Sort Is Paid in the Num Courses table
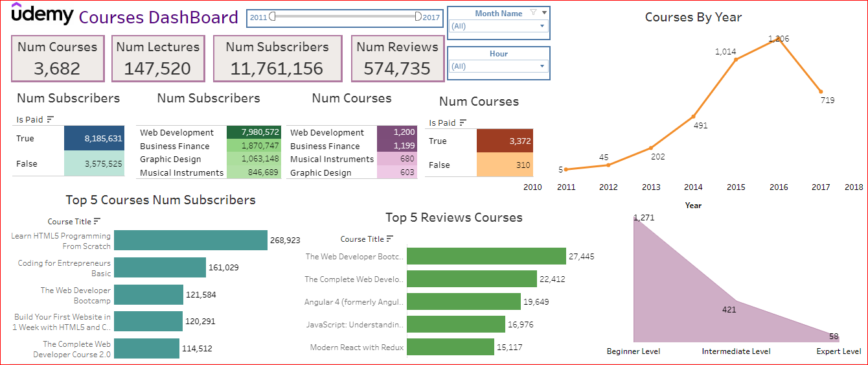The image size is (868, 365). (x=463, y=123)
